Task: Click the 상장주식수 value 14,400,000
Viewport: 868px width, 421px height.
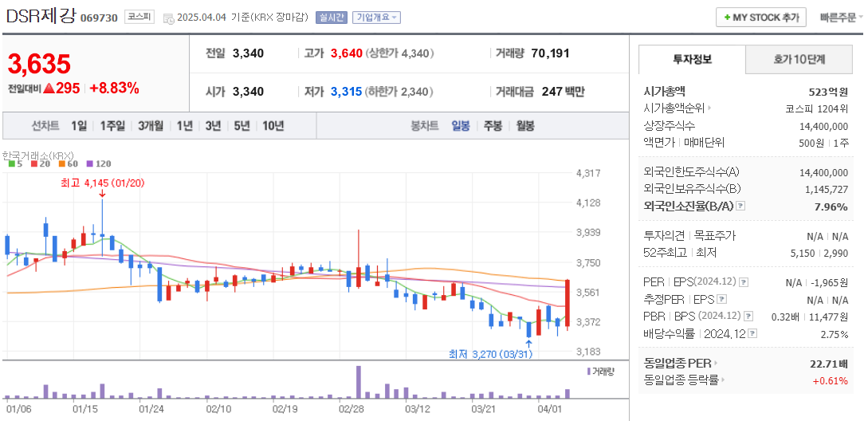Action: pos(823,126)
